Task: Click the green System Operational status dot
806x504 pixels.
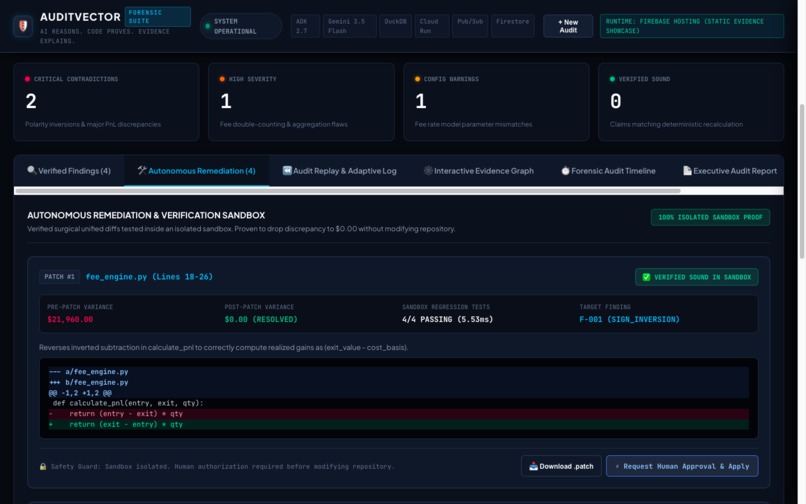Action: coord(208,26)
